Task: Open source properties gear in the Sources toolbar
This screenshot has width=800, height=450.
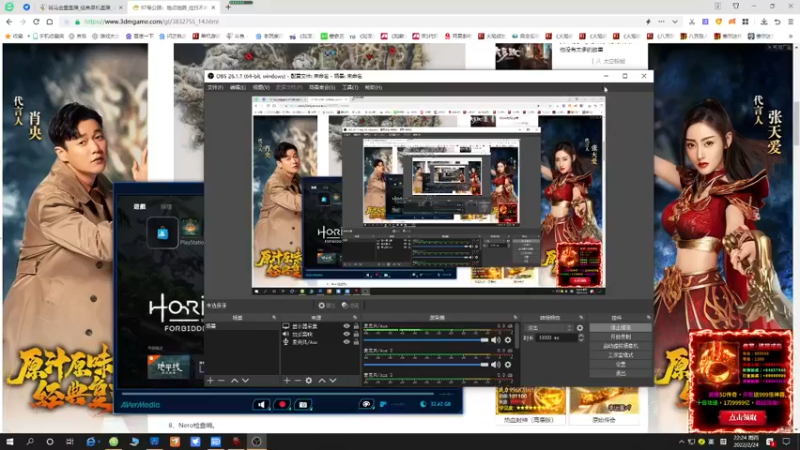Action: [x=309, y=381]
